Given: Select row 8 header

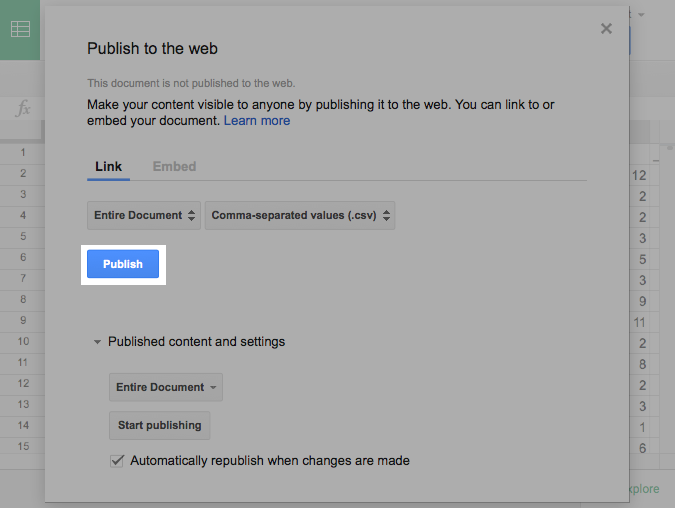Looking at the screenshot, I should pyautogui.click(x=22, y=300).
